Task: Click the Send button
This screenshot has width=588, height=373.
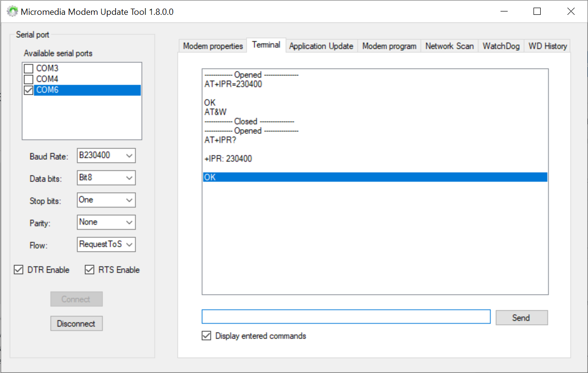Action: pos(521,318)
